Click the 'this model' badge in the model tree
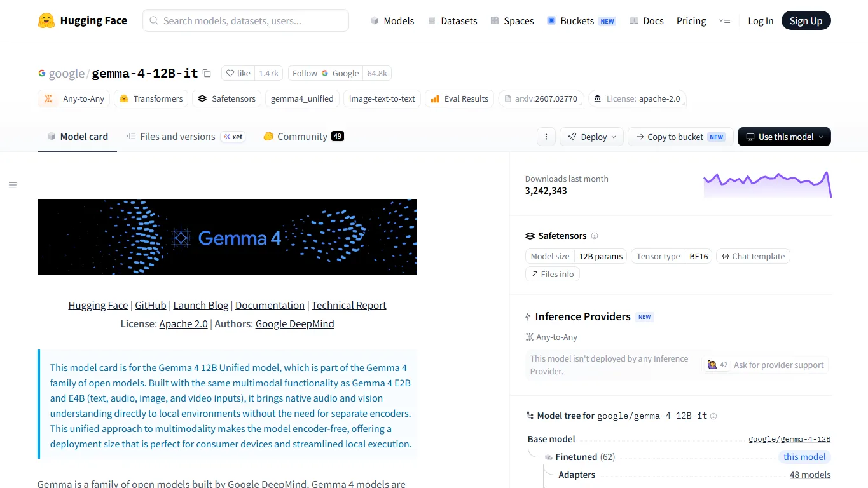Image resolution: width=868 pixels, height=488 pixels. point(804,457)
